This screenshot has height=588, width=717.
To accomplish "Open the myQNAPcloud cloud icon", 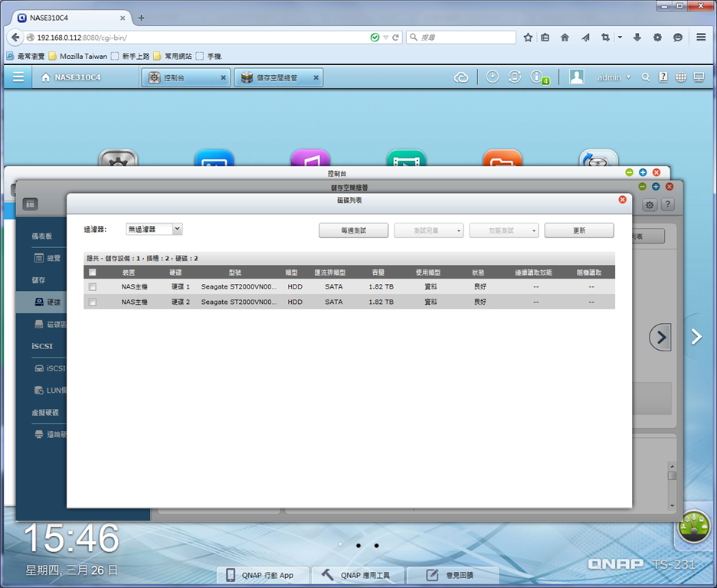I will click(x=461, y=77).
